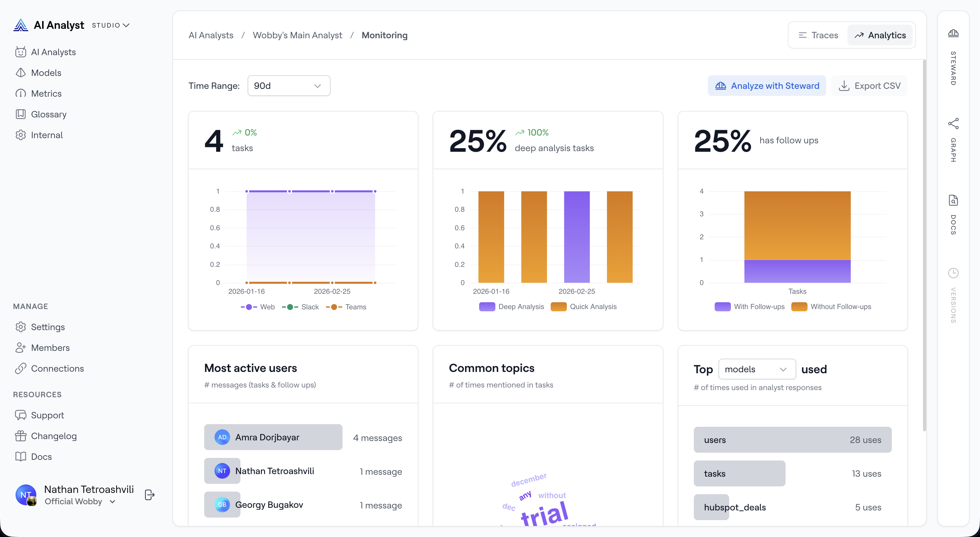Go to the Glossary page
This screenshot has height=537, width=980.
click(49, 114)
